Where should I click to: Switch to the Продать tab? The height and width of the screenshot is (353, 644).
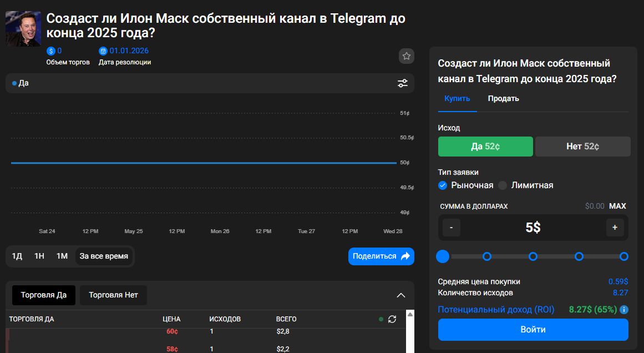(x=503, y=99)
